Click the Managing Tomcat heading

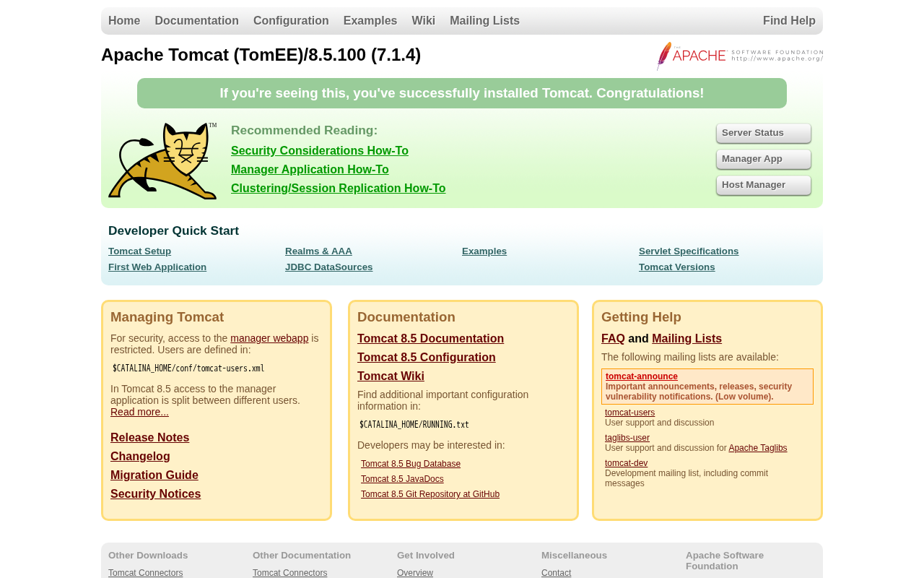click(x=167, y=317)
